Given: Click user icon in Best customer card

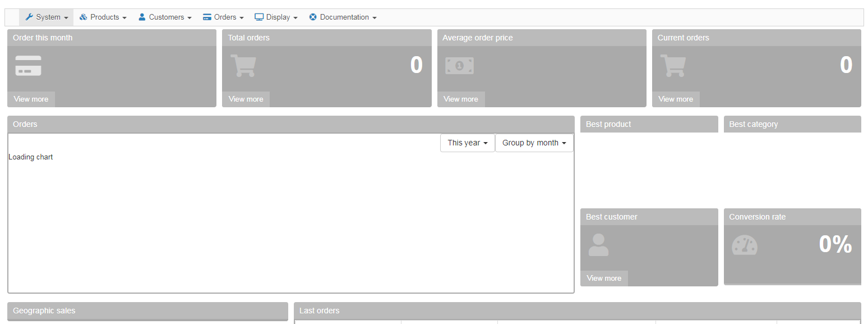Looking at the screenshot, I should [x=598, y=245].
